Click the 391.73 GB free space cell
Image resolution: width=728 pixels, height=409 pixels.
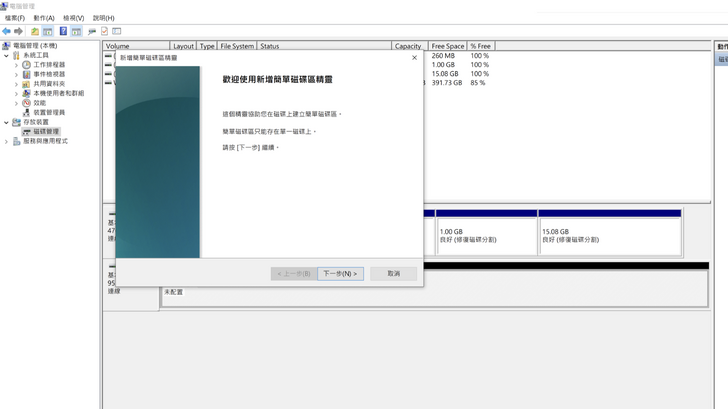[x=447, y=83]
